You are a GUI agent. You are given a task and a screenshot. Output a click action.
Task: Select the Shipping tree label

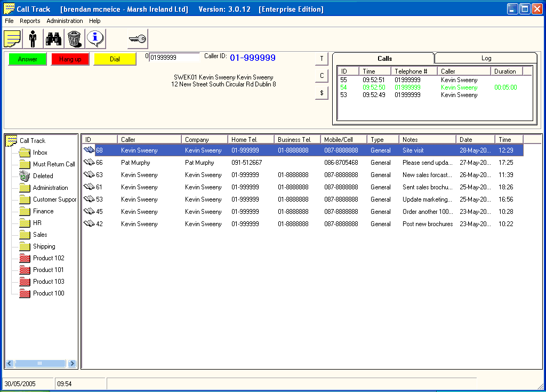(44, 246)
